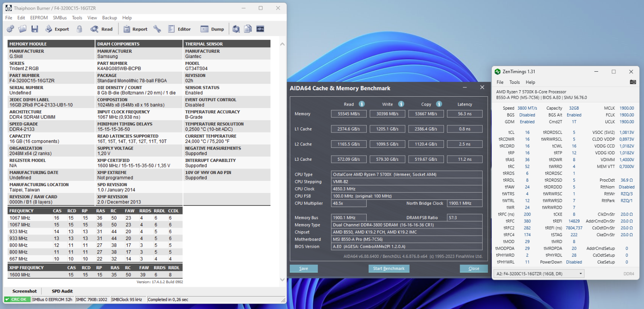644x309 pixels.
Task: Click the SMBC 790B:1002 status entry
Action: pyautogui.click(x=92, y=299)
